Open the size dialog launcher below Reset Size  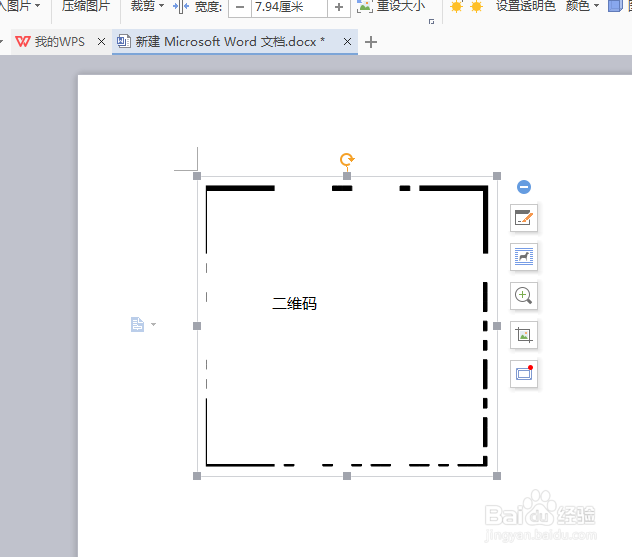[x=431, y=21]
